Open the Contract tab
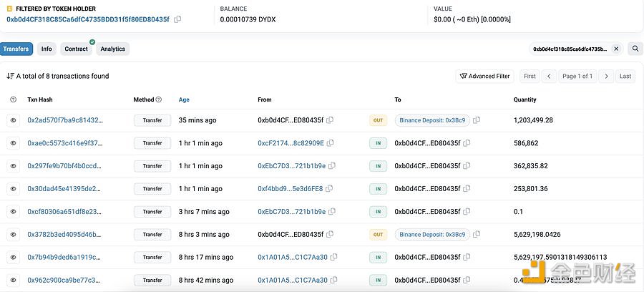Image resolution: width=644 pixels, height=292 pixels. (x=77, y=49)
